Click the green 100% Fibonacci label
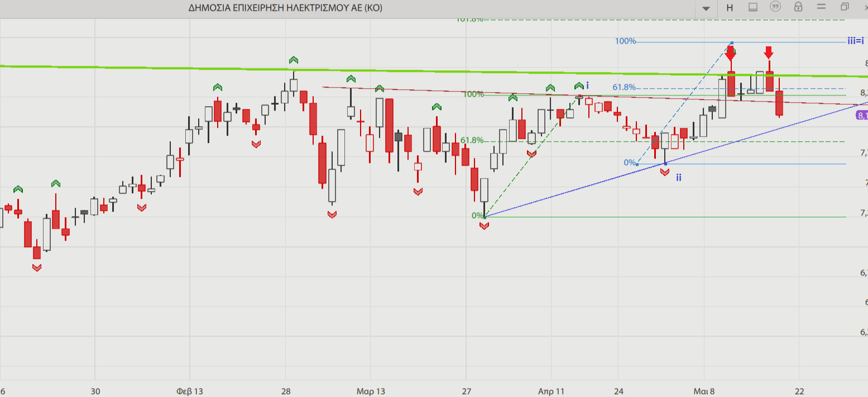The width and height of the screenshot is (868, 397). (473, 94)
